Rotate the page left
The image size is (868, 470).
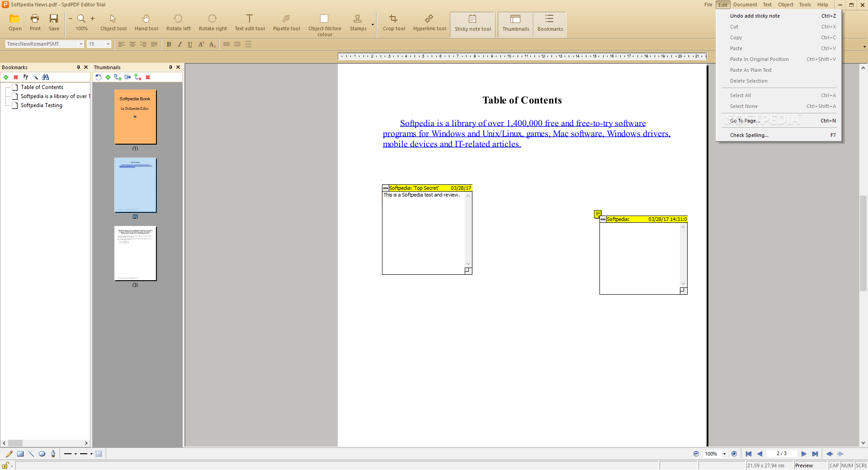click(x=179, y=23)
